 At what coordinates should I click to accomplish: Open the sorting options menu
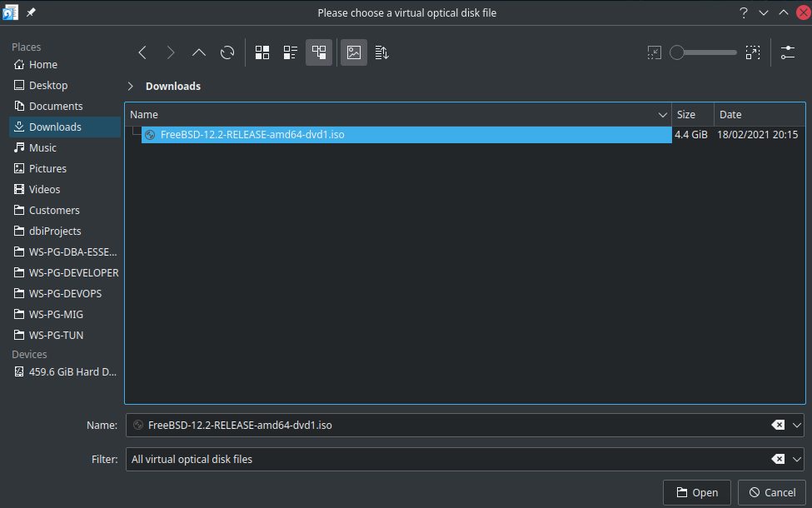click(381, 52)
